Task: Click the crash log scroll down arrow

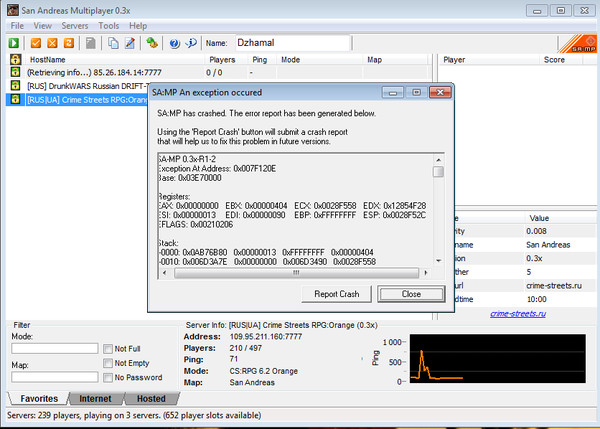Action: tap(439, 261)
